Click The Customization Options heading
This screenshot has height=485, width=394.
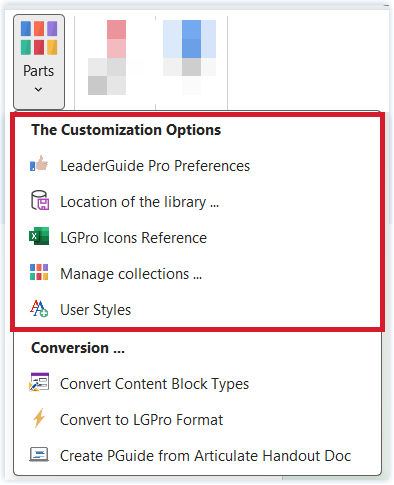click(x=126, y=130)
